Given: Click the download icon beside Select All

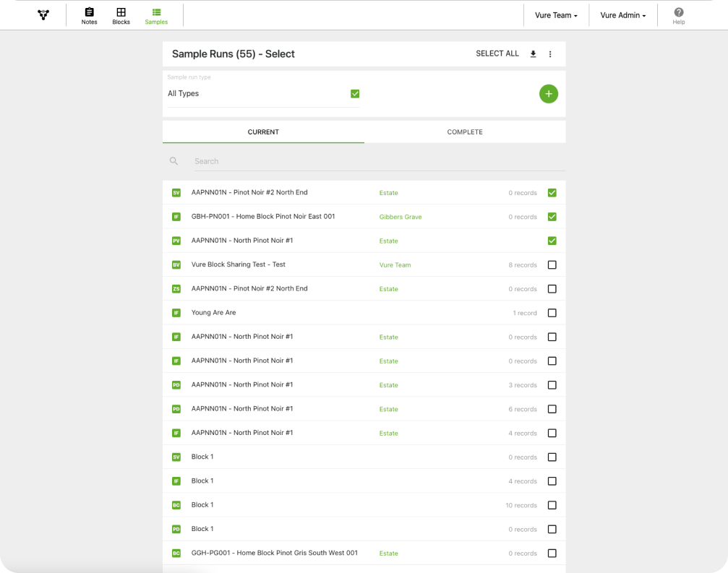Looking at the screenshot, I should (533, 53).
